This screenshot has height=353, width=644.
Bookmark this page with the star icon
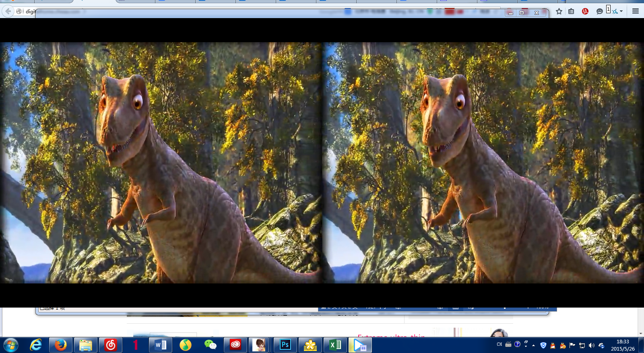(559, 11)
